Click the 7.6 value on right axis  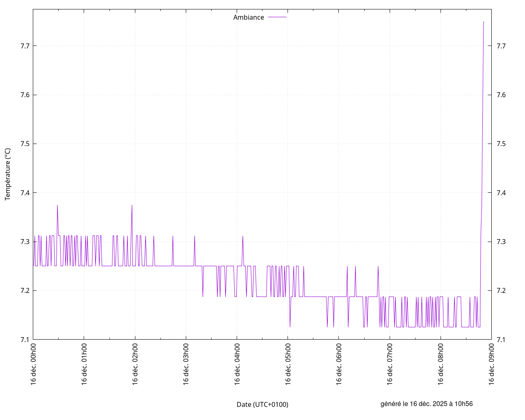(x=501, y=95)
